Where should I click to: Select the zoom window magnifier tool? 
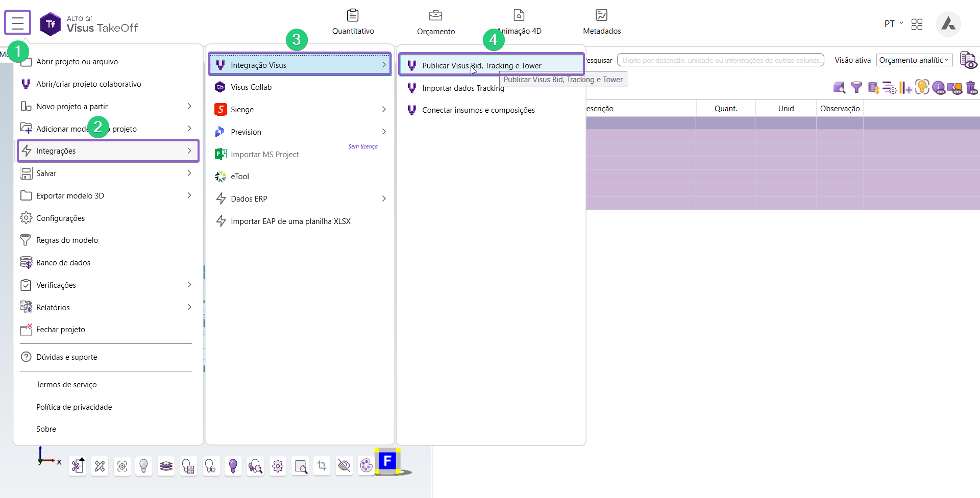[301, 466]
